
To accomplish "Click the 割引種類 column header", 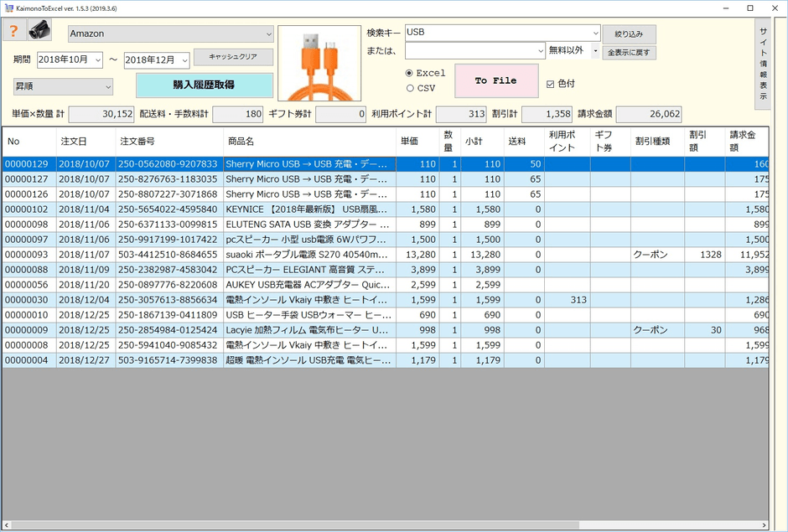I will pyautogui.click(x=657, y=142).
